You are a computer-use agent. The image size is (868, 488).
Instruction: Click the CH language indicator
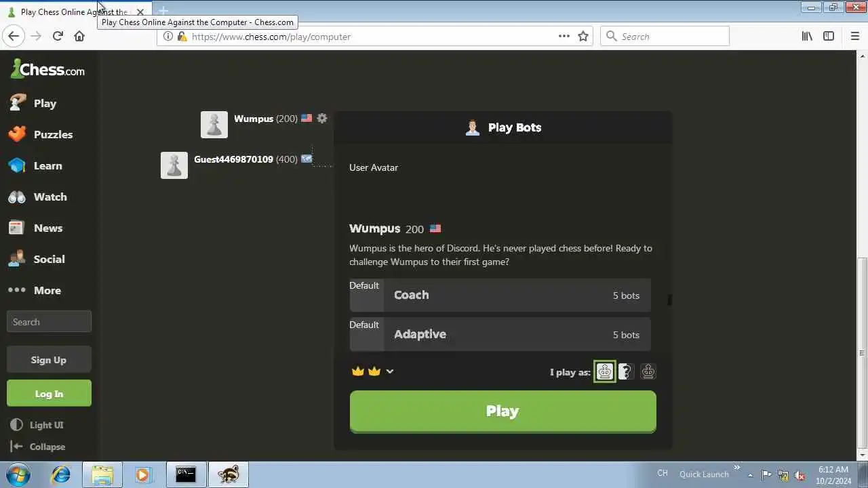pyautogui.click(x=663, y=473)
